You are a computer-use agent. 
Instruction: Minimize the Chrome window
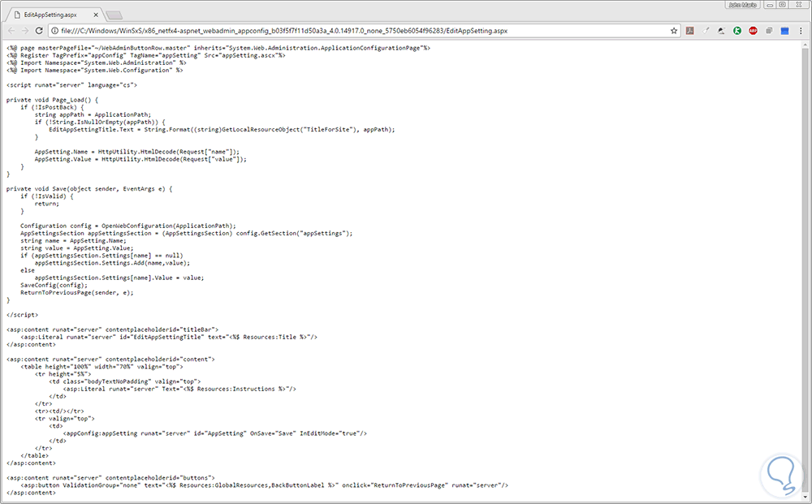point(770,5)
